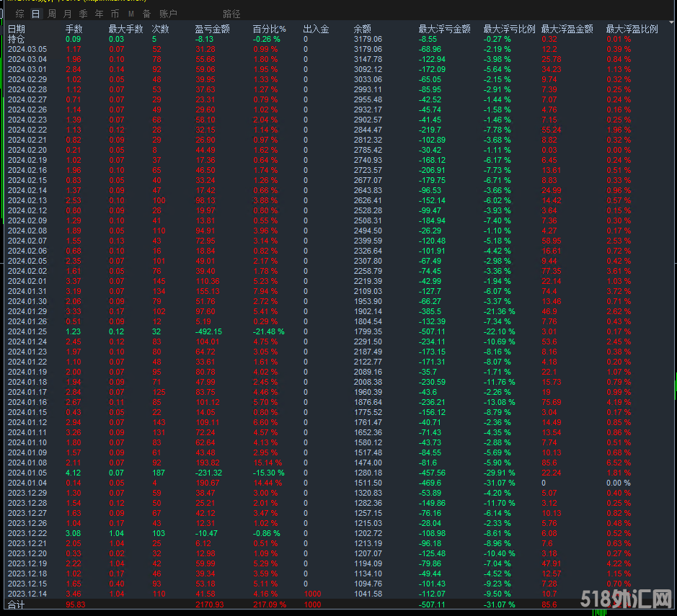The height and width of the screenshot is (616, 677).
Task: Click the floating loss ratio -31.07 % in 2024.01.04 row
Action: 499,483
